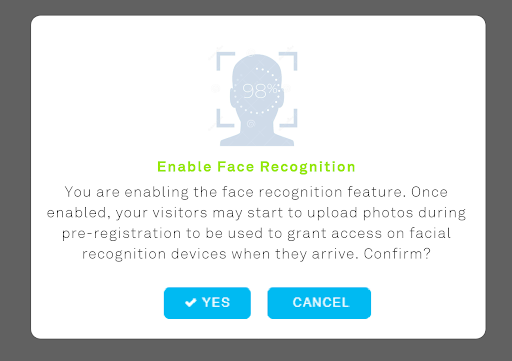Click the top-left scan frame bracket
Image resolution: width=512 pixels, height=361 pixels.
point(225,61)
